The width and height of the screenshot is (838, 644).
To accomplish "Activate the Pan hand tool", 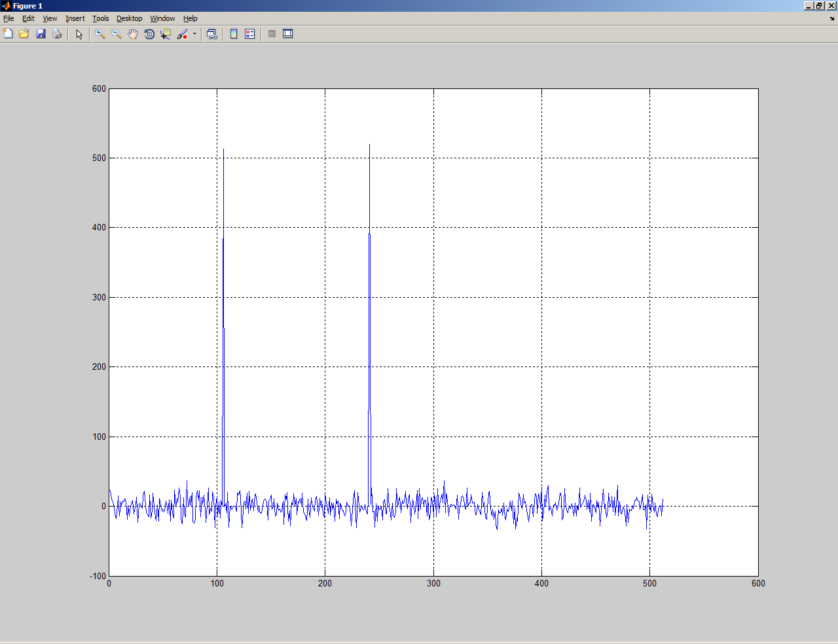I will (x=133, y=34).
